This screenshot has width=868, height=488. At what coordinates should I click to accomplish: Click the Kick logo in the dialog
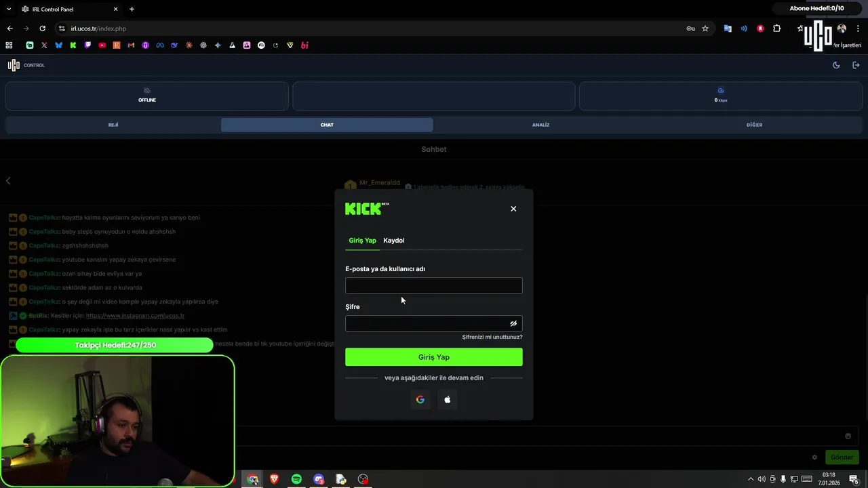(x=366, y=209)
